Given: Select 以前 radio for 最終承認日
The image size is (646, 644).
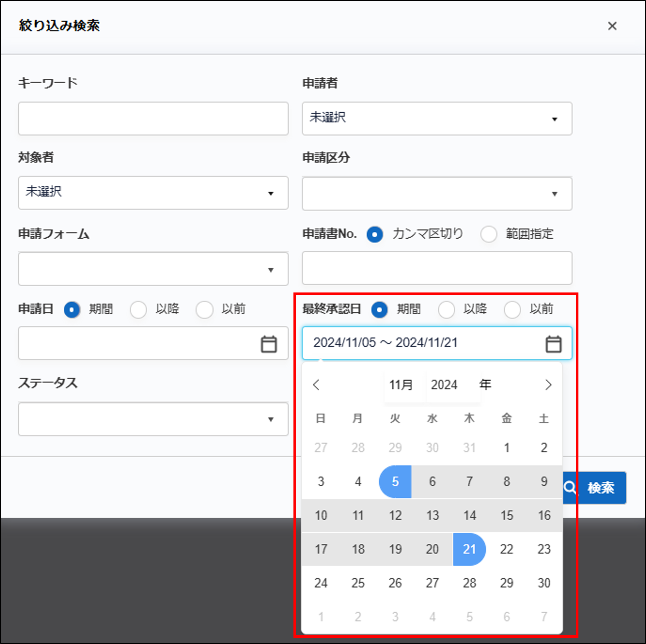Looking at the screenshot, I should (512, 309).
